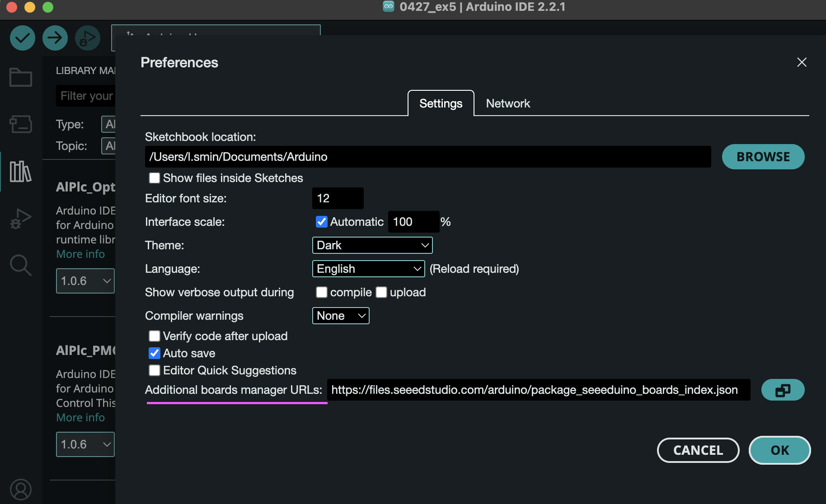
Task: Click the Sketchbook location path field
Action: (428, 157)
